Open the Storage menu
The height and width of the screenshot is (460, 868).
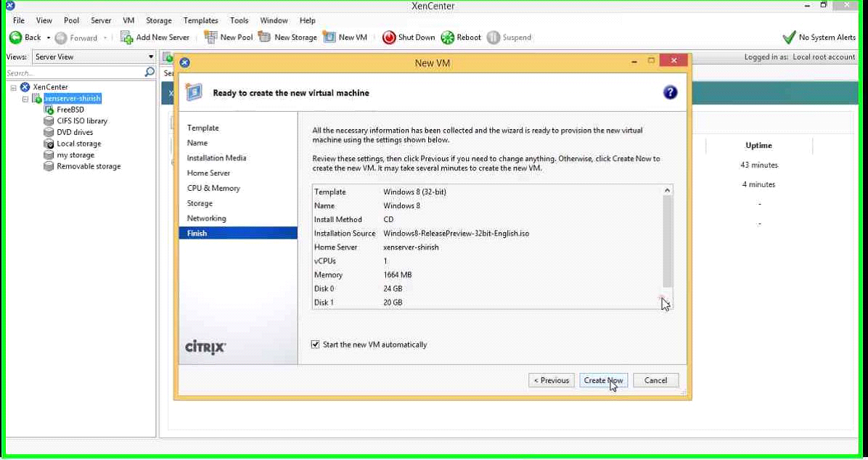pyautogui.click(x=159, y=20)
